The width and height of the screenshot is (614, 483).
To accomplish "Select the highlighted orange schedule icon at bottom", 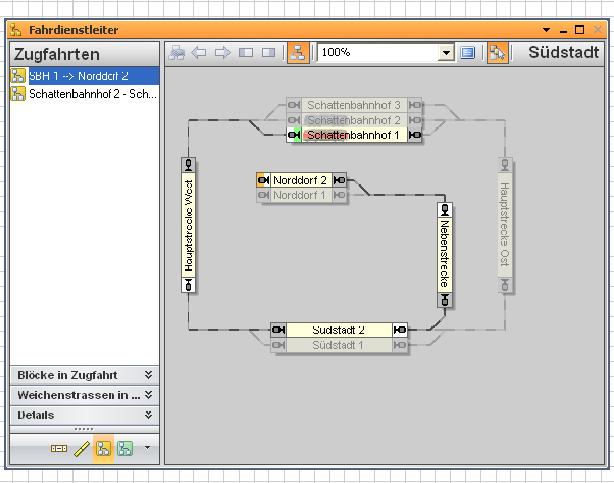I will (x=103, y=449).
